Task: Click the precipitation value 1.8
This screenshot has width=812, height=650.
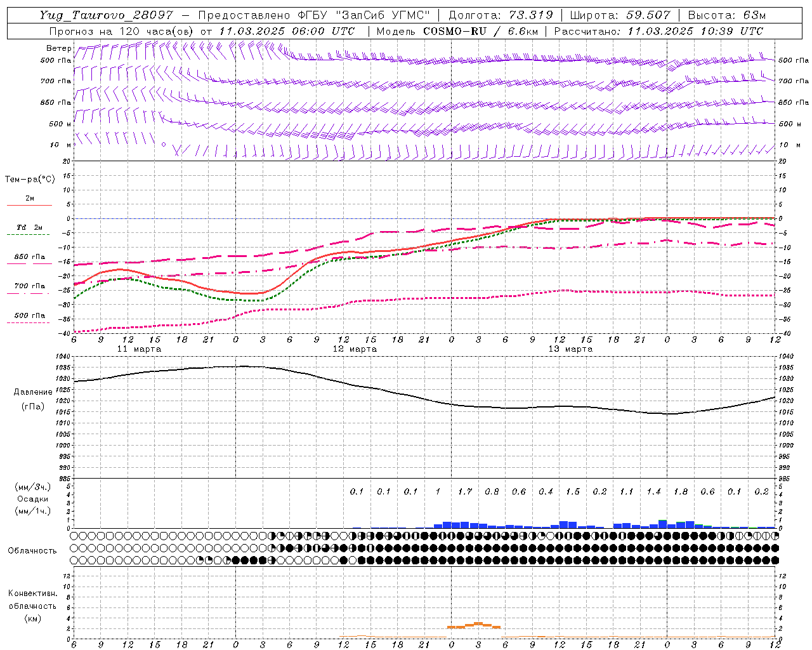Action: (x=681, y=492)
